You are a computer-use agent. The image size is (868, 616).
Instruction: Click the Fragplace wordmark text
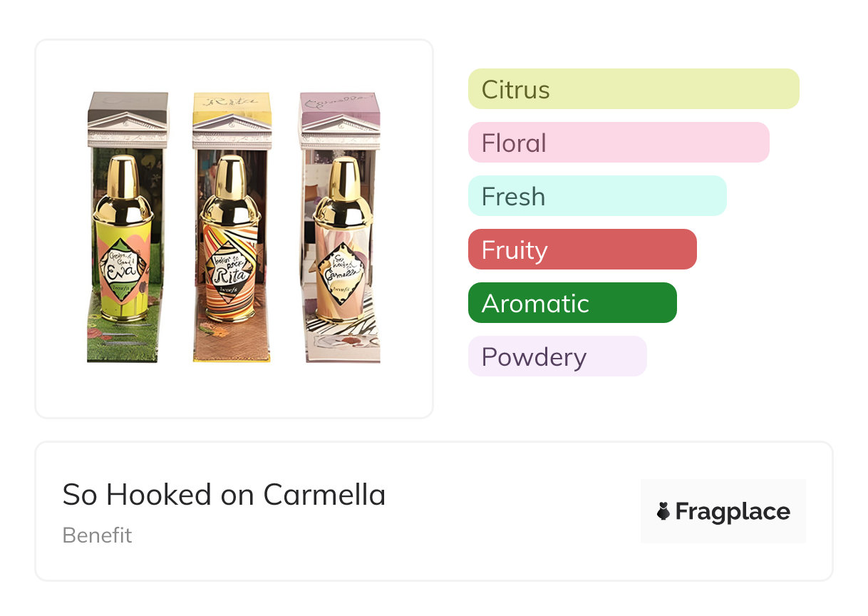[x=733, y=511]
